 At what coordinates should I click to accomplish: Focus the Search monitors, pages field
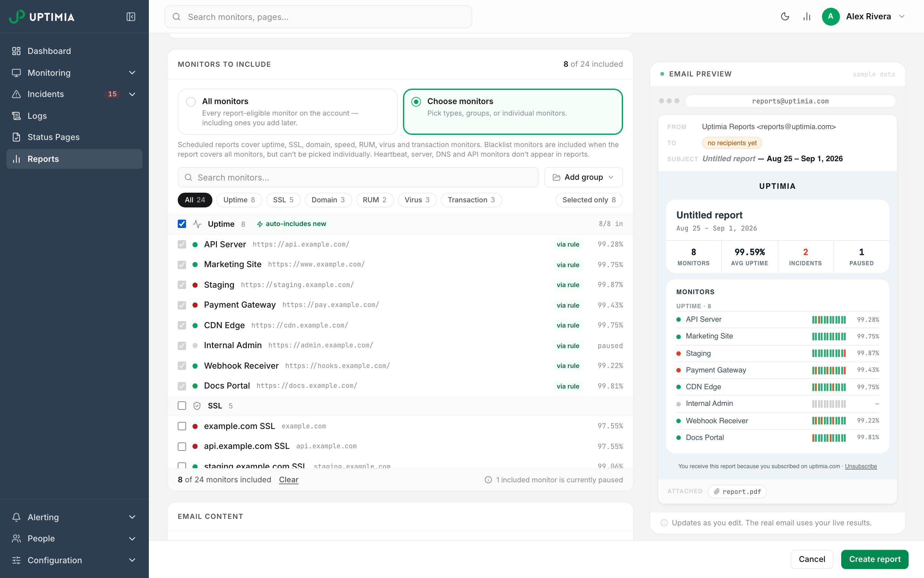click(318, 17)
